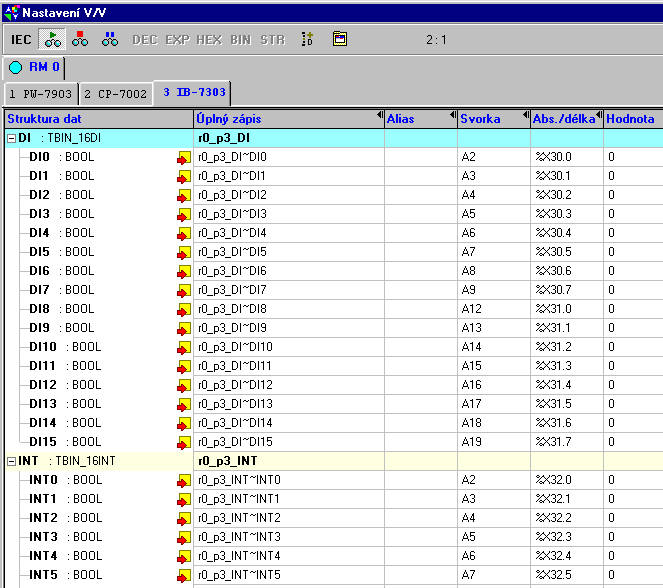Click the ID list toolbar icon

307,39
